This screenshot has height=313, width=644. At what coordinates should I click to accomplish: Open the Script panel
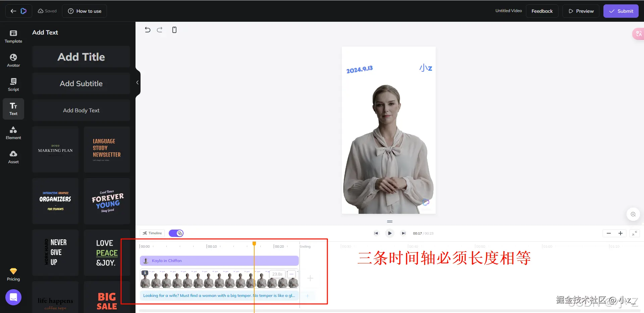tap(13, 84)
